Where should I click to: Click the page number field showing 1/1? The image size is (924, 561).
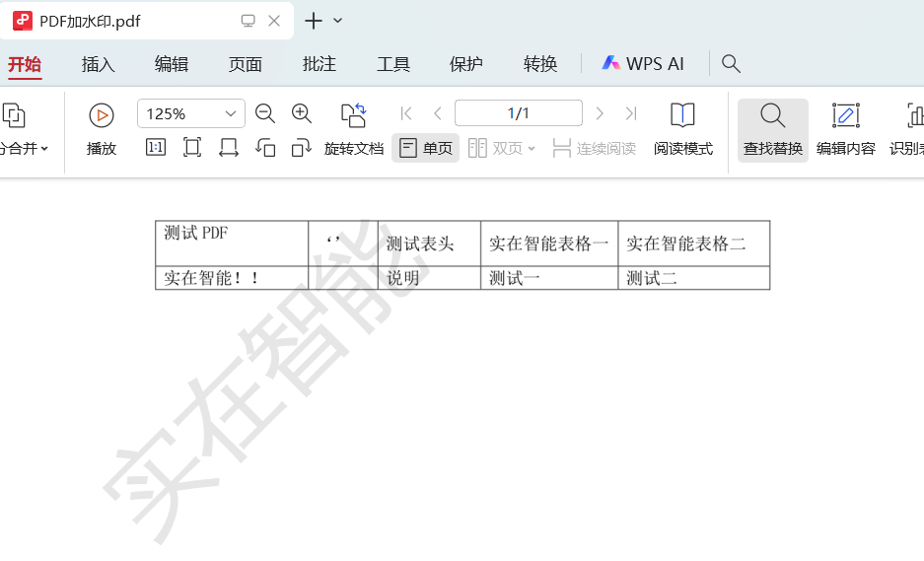tap(518, 113)
